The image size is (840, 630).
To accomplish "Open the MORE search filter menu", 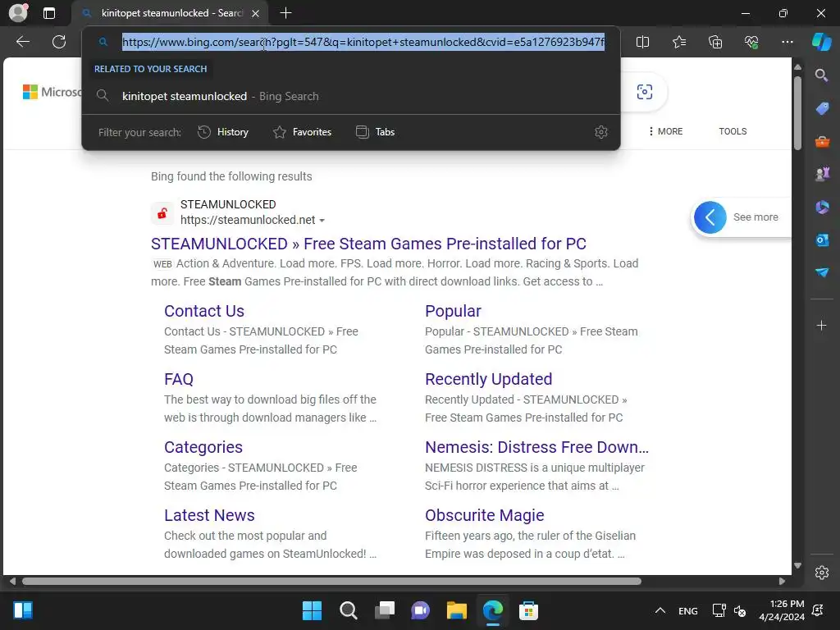I will point(665,131).
